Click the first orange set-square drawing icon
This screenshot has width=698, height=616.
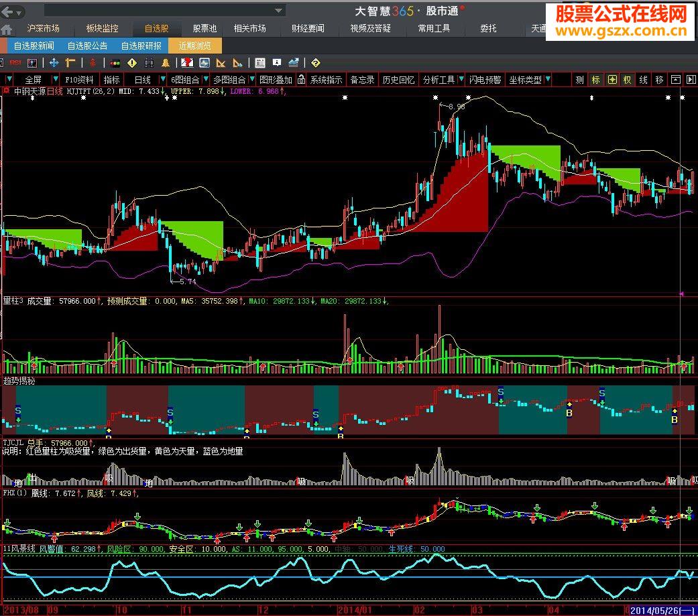click(221, 63)
